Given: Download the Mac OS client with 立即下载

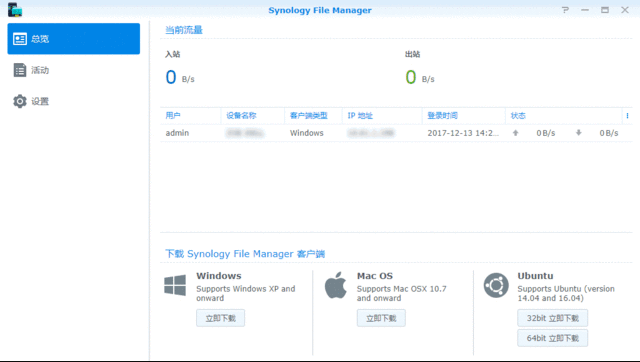Looking at the screenshot, I should pyautogui.click(x=381, y=318).
